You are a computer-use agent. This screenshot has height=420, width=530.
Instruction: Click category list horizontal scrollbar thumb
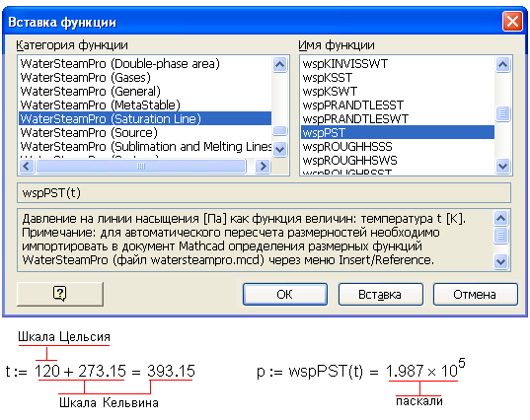141,166
